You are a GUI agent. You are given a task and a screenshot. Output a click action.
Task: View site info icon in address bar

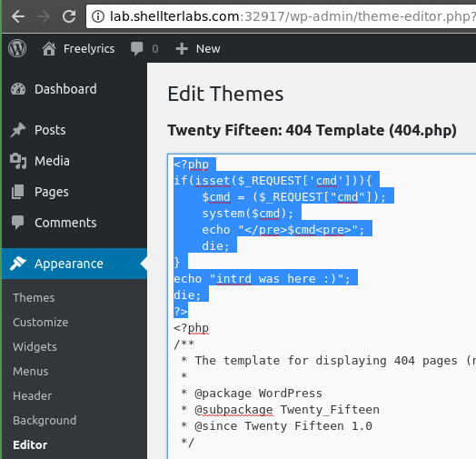coord(98,16)
